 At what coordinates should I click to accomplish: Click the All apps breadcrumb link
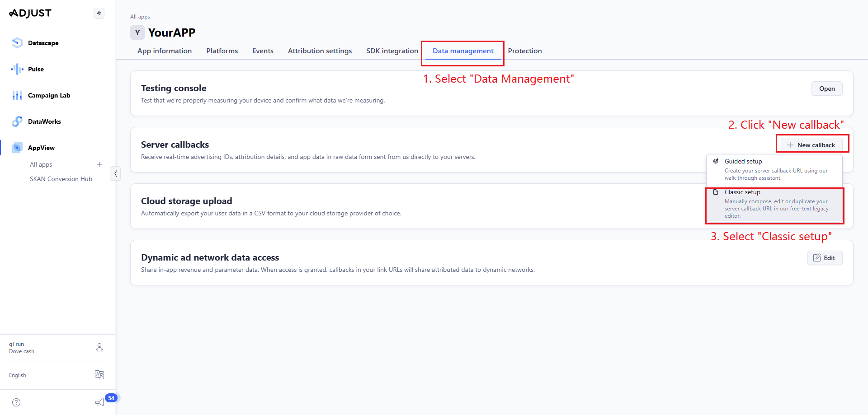click(140, 17)
